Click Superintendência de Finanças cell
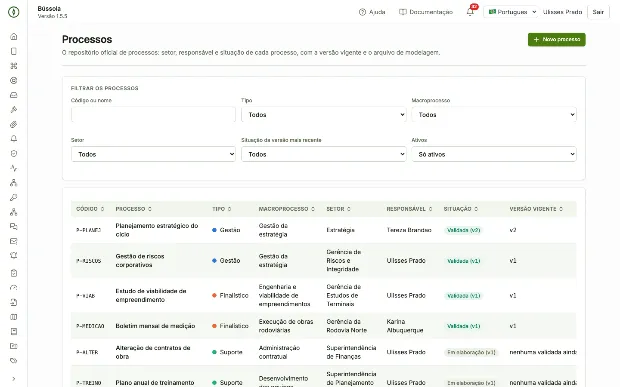Image resolution: width=620 pixels, height=387 pixels. (351, 352)
